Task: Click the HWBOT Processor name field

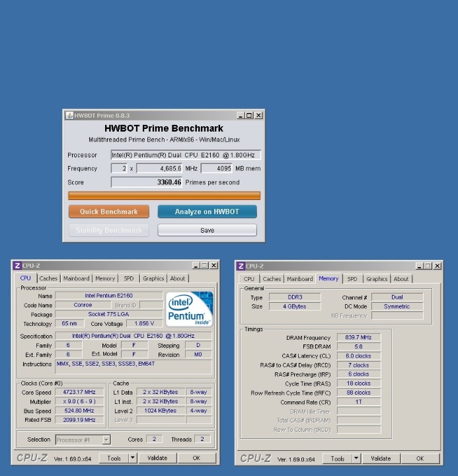Action: 186,155
